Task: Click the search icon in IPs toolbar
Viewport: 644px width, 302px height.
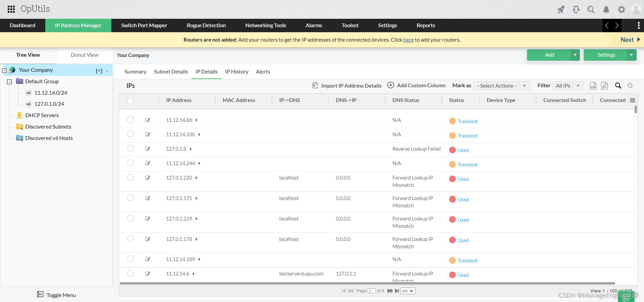Action: (x=618, y=86)
